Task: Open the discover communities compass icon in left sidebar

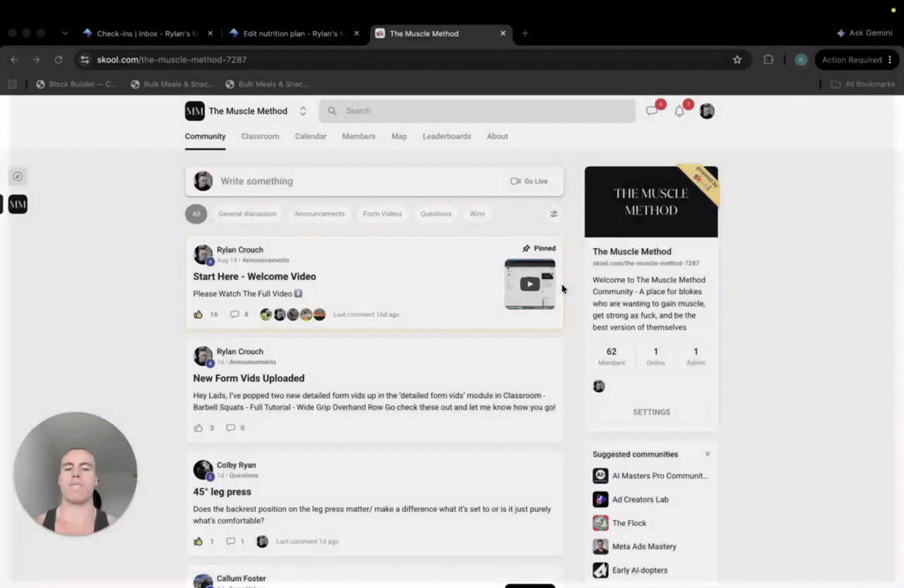Action: coord(18,177)
